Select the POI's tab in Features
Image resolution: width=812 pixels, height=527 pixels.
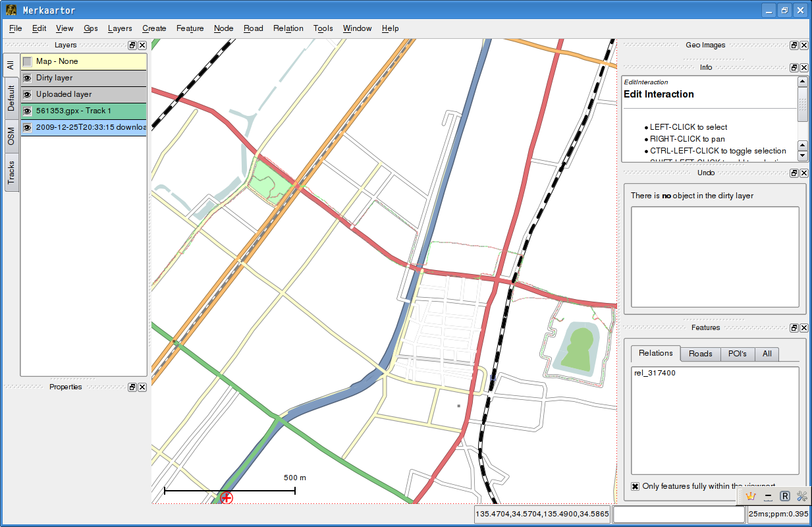coord(737,354)
